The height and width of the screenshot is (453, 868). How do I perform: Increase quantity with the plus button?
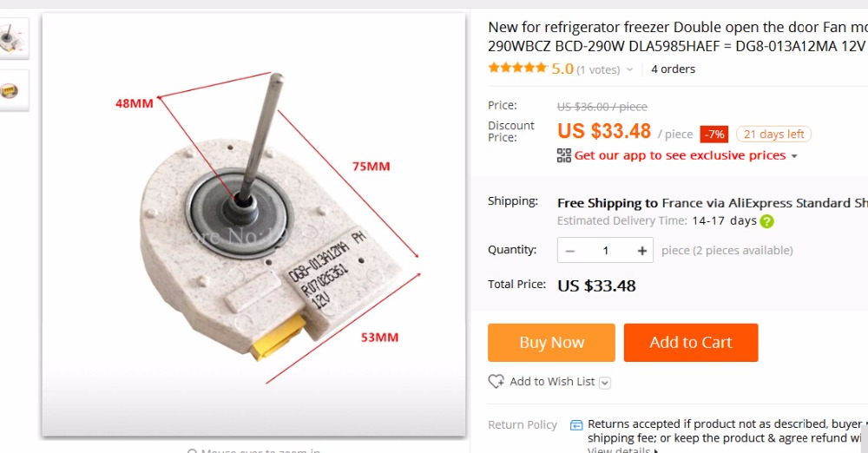[642, 251]
